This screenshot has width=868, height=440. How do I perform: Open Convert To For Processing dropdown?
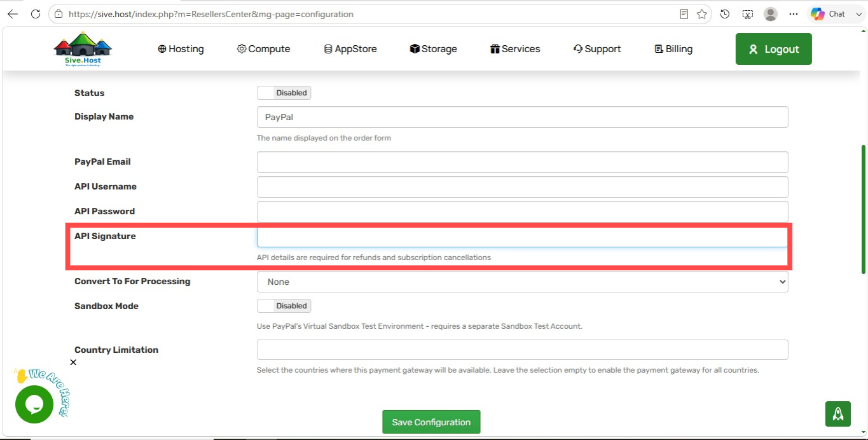[x=522, y=282]
